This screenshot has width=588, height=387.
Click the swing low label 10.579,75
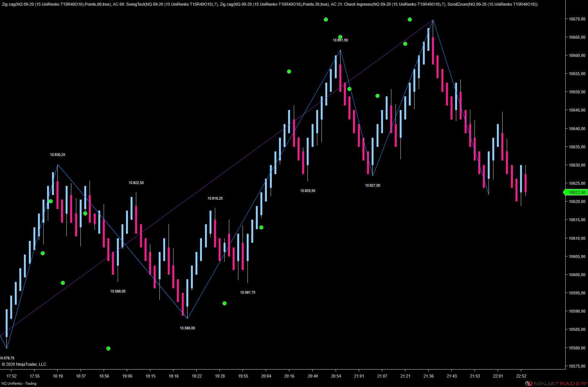[7, 358]
